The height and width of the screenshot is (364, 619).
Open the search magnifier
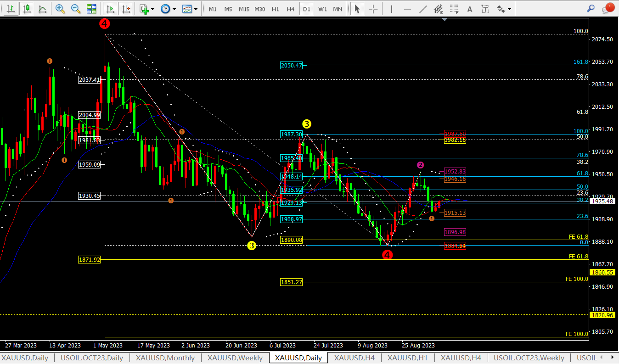(591, 9)
